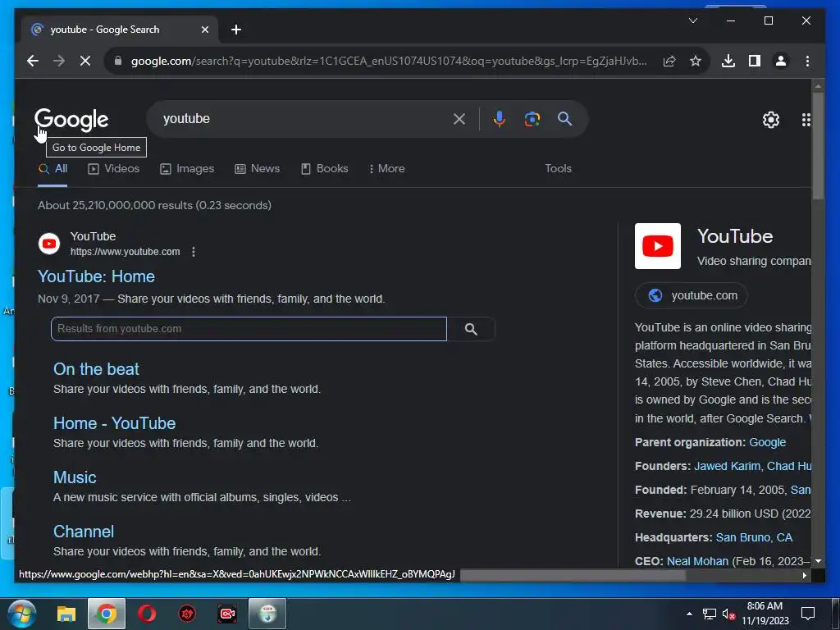Open the notification center icon
This screenshot has width=840, height=630.
tap(808, 614)
